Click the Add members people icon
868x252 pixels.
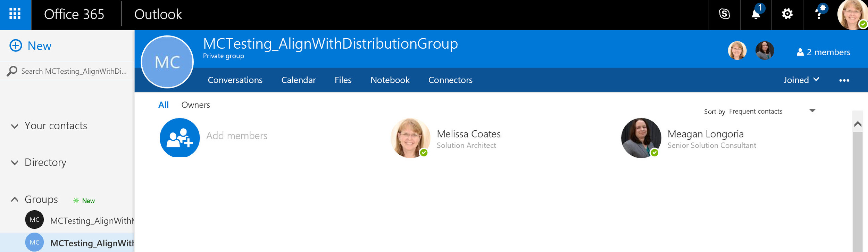(180, 138)
